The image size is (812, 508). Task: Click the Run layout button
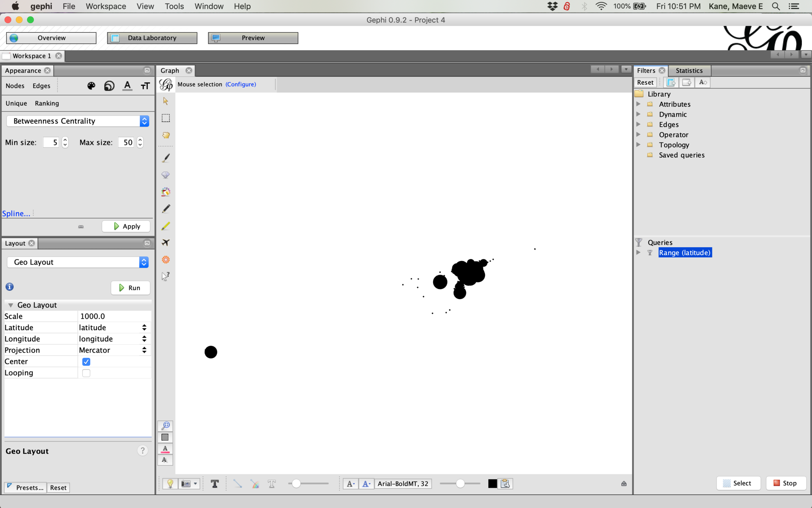[130, 288]
